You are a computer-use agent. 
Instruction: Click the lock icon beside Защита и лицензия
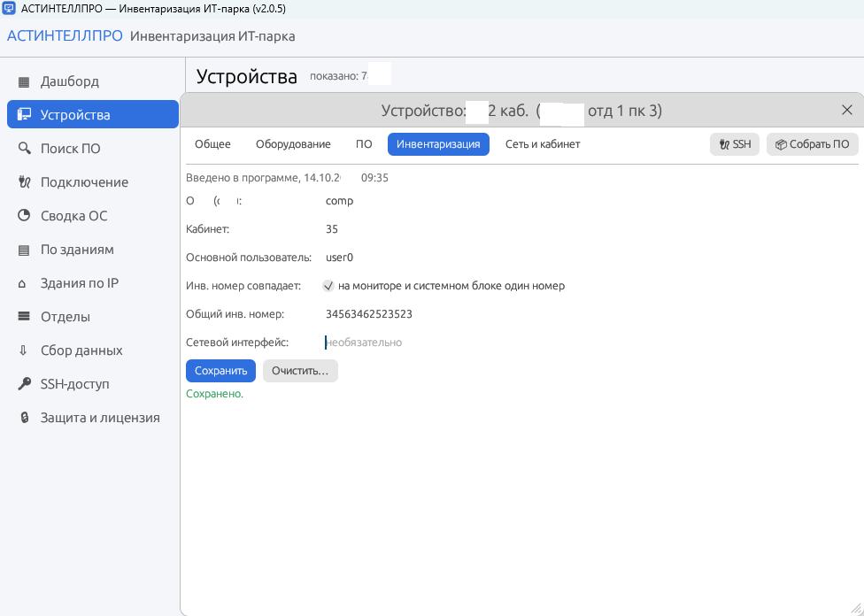[x=24, y=419]
